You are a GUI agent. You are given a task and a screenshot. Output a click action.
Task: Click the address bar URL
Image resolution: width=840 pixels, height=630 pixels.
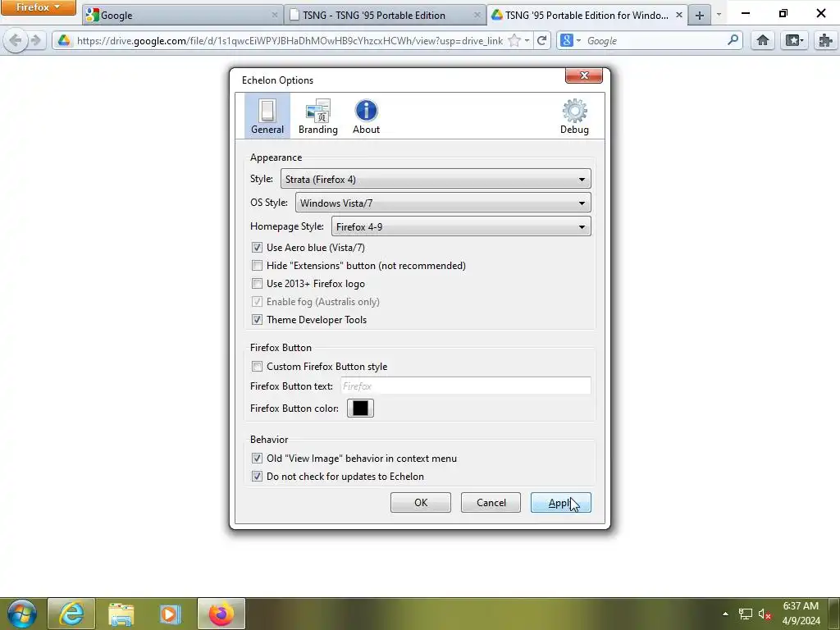coord(290,41)
